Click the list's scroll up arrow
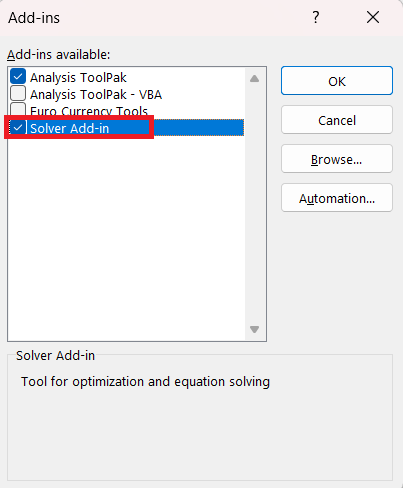The height and width of the screenshot is (488, 403). [254, 79]
